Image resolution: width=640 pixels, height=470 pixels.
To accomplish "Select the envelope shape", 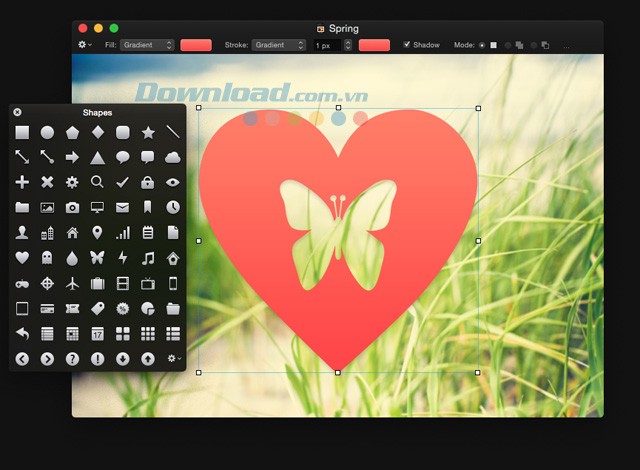I will pos(122,208).
